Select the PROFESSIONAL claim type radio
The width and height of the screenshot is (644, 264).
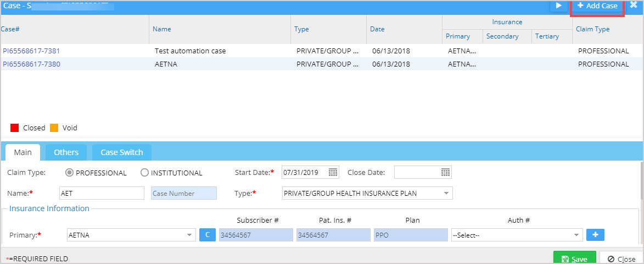coord(69,173)
